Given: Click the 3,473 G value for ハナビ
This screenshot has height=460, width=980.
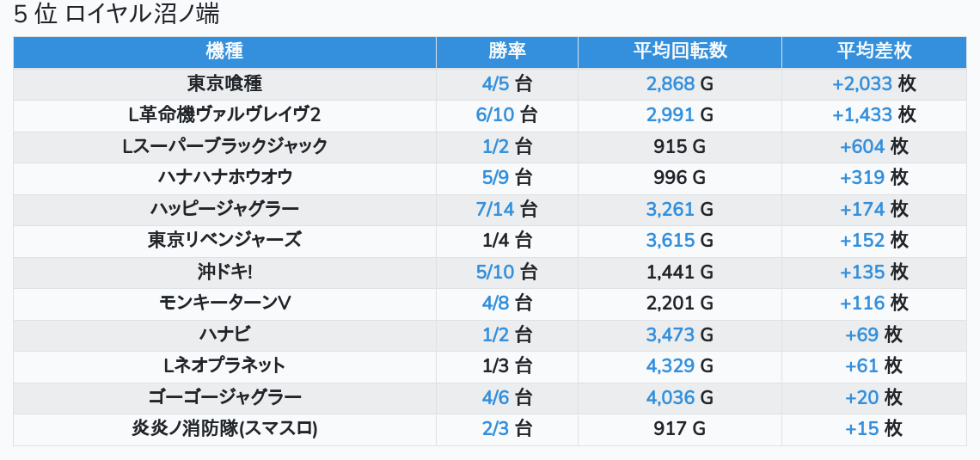Looking at the screenshot, I should [x=679, y=334].
